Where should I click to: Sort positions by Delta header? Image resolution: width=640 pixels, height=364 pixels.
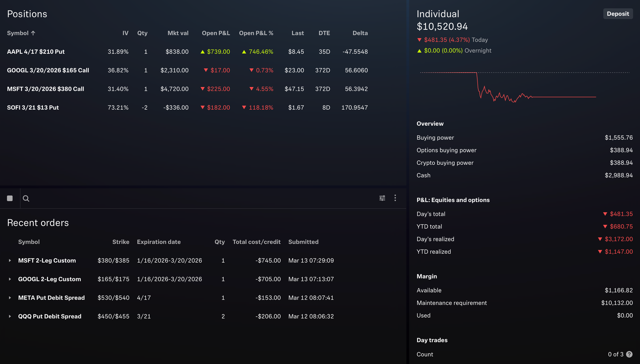(x=360, y=33)
